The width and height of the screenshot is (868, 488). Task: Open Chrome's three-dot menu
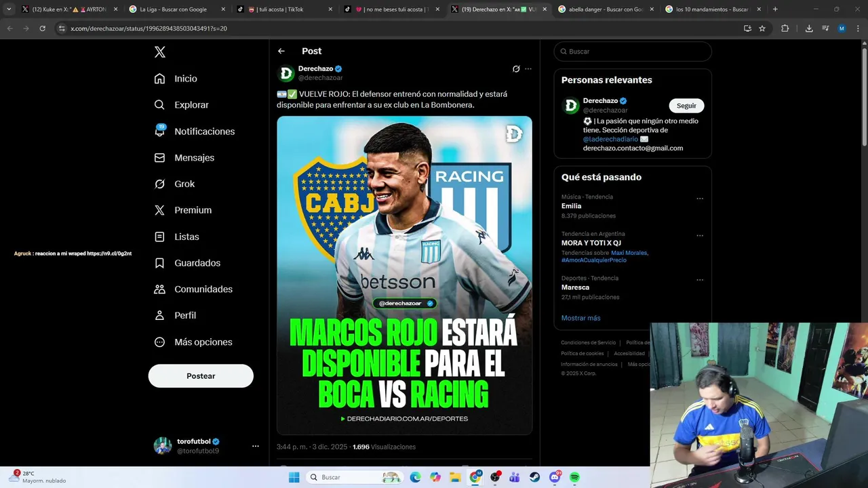point(858,28)
